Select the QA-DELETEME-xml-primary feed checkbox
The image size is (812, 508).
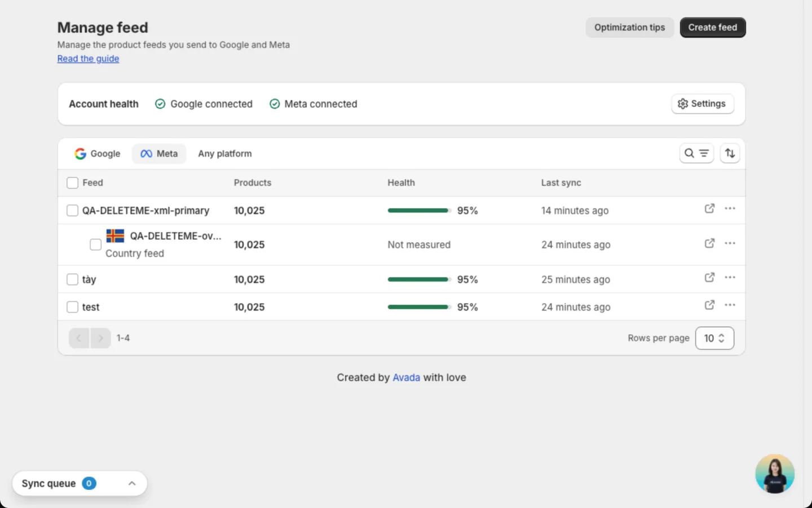coord(72,211)
